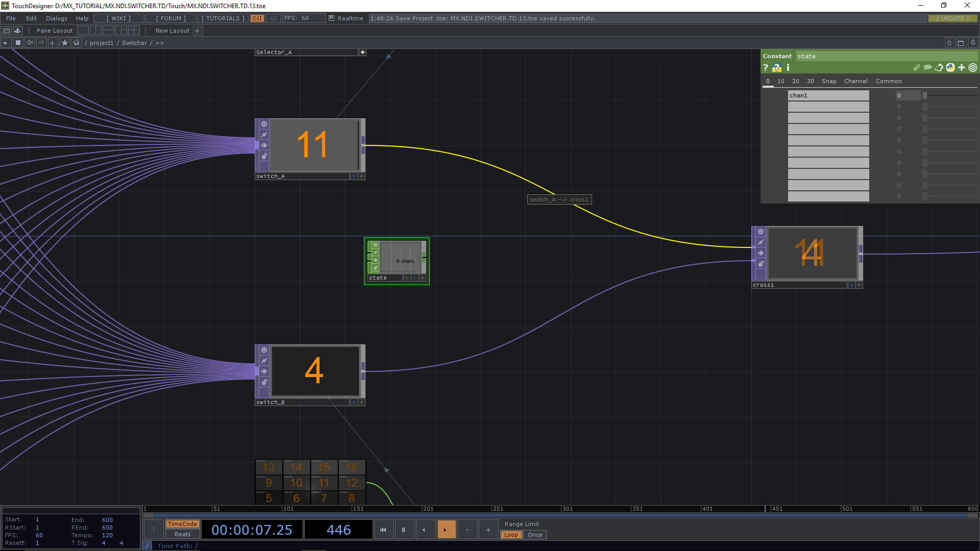Viewport: 980px width, 551px height.
Task: Open the TUTORIALS link
Action: pos(223,18)
